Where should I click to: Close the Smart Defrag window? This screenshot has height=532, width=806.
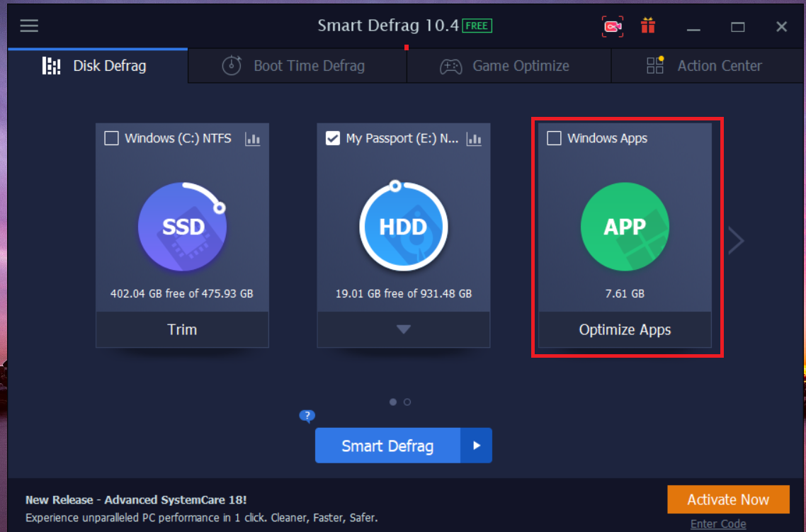[x=781, y=27]
